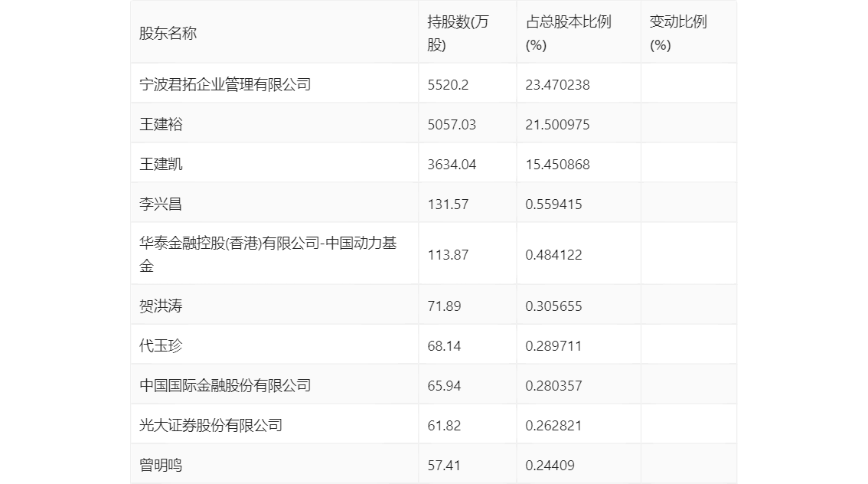
Task: Click shareholder name 李兴昌
Action: click(x=161, y=204)
